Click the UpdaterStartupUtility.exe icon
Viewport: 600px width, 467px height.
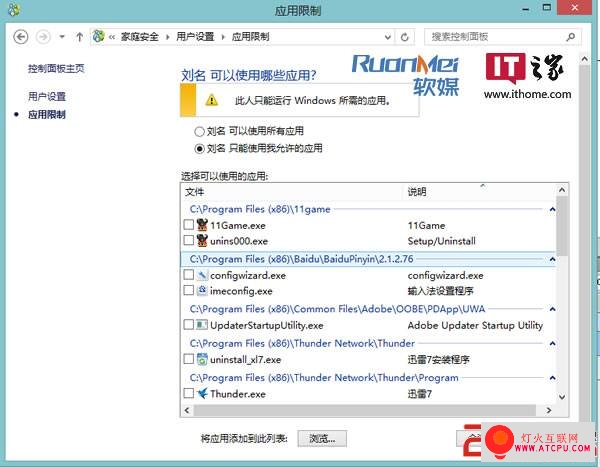point(202,325)
